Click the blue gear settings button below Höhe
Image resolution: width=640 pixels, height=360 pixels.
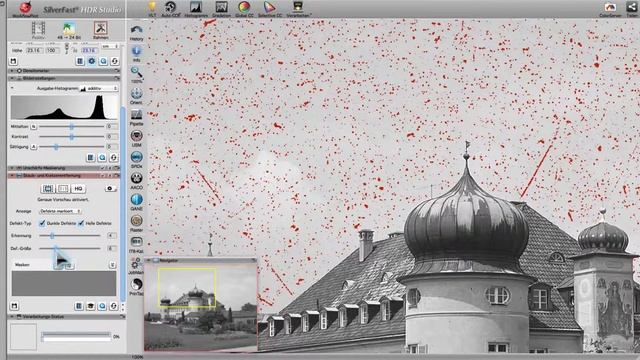point(92,61)
